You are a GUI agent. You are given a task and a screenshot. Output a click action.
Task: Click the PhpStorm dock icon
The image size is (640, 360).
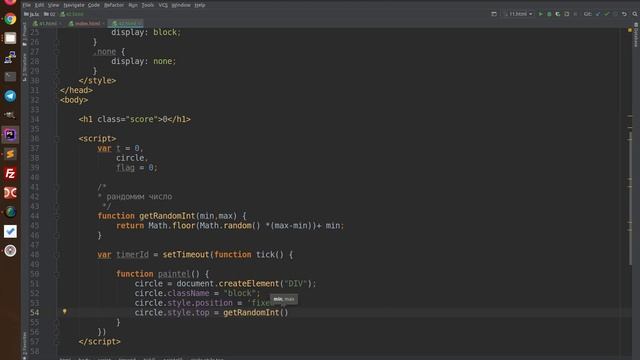click(10, 135)
